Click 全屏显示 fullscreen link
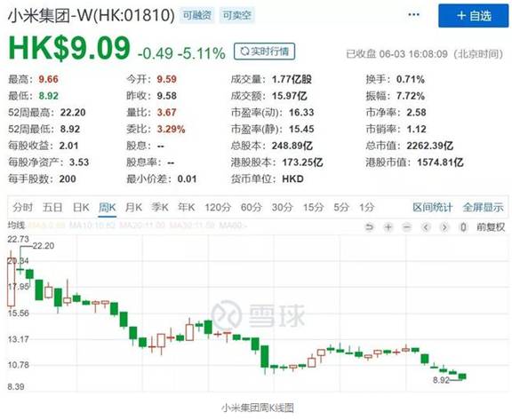512x420 pixels. (483, 208)
